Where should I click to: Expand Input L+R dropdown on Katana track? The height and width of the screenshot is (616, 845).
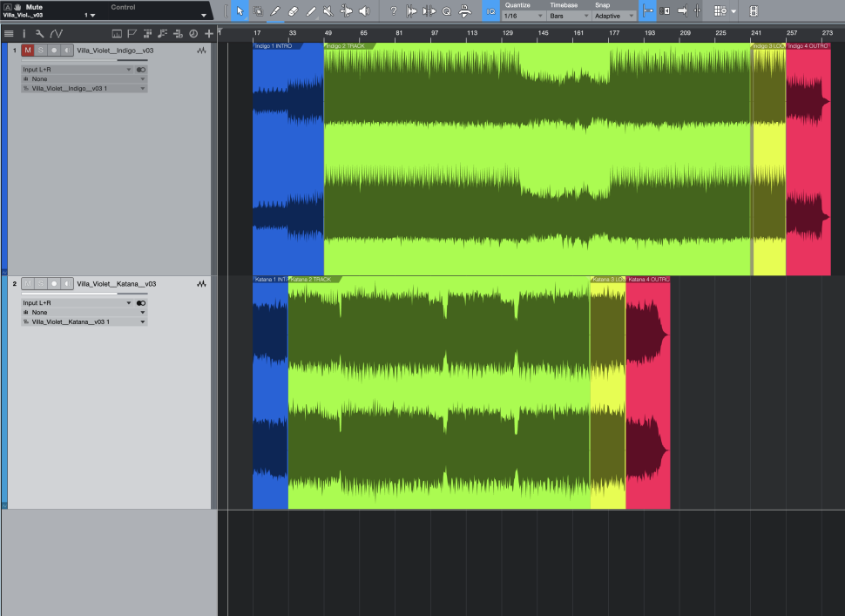(x=129, y=302)
